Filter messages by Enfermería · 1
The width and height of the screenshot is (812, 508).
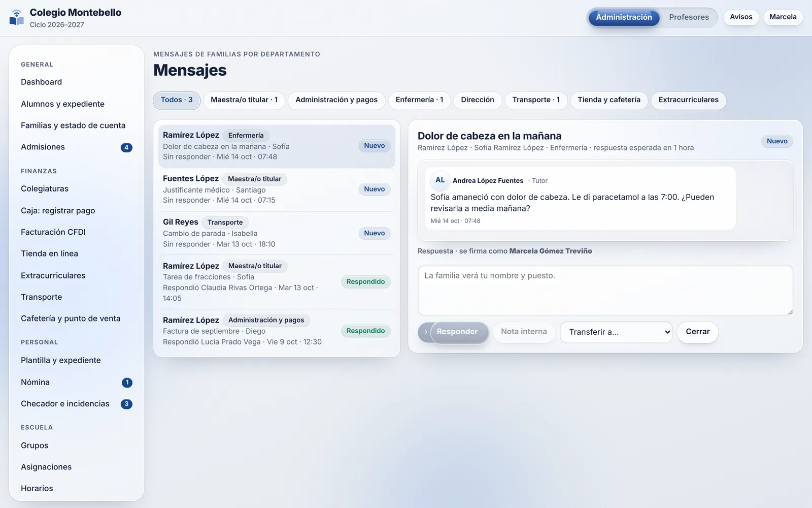(x=419, y=100)
